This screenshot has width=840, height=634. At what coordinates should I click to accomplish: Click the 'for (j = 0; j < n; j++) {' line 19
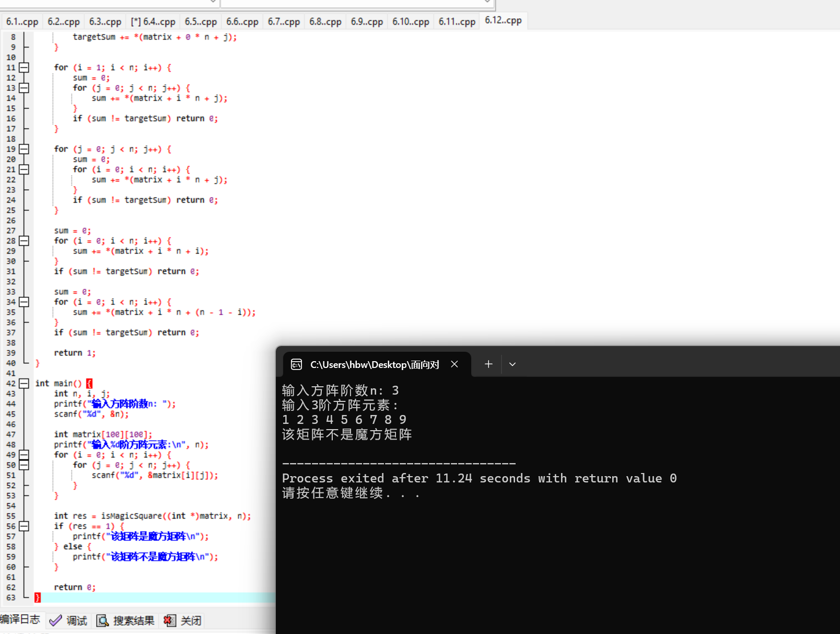[113, 149]
